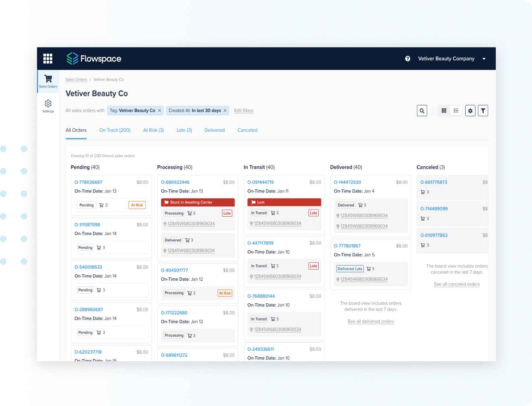Click the help question mark icon
The image size is (532, 406).
tap(408, 58)
